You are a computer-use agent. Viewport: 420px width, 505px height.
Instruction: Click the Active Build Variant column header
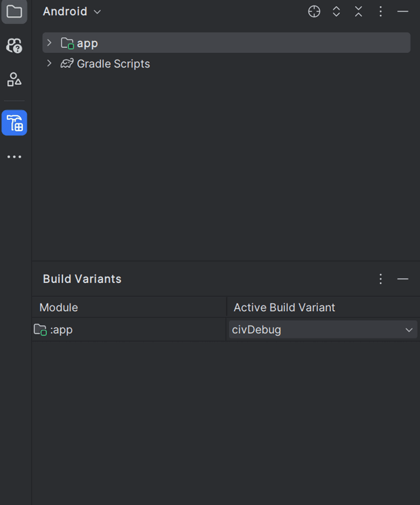tap(284, 307)
